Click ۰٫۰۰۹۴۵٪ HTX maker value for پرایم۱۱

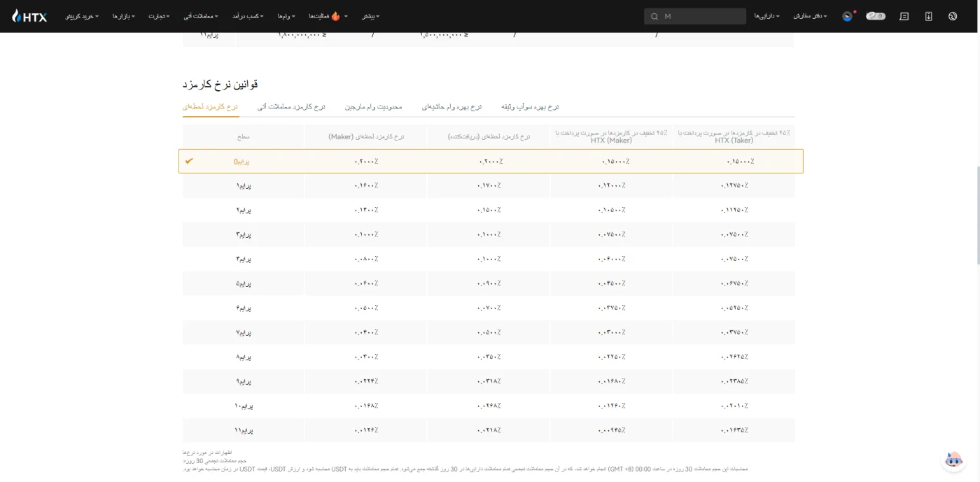(611, 430)
